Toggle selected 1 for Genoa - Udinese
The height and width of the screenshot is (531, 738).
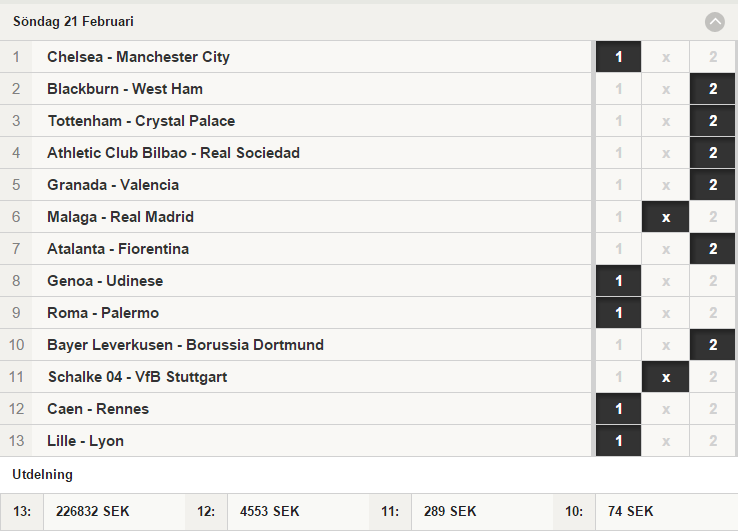(618, 281)
